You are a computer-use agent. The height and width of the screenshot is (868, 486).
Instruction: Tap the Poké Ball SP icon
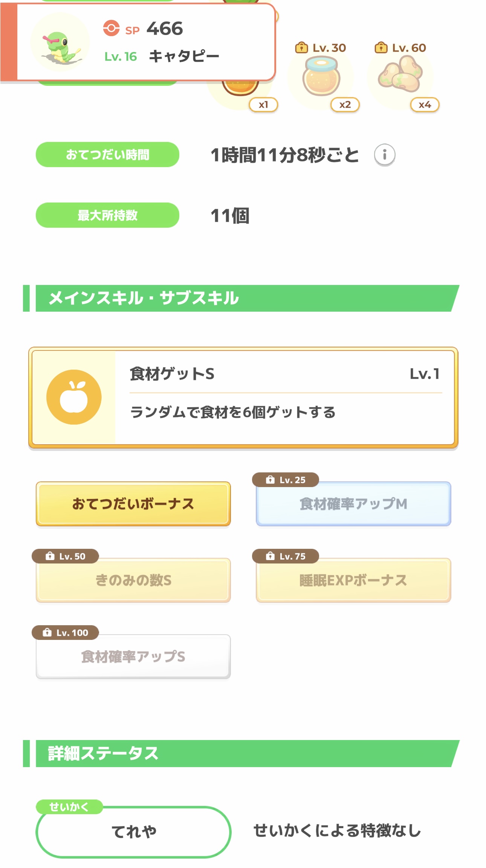click(111, 29)
